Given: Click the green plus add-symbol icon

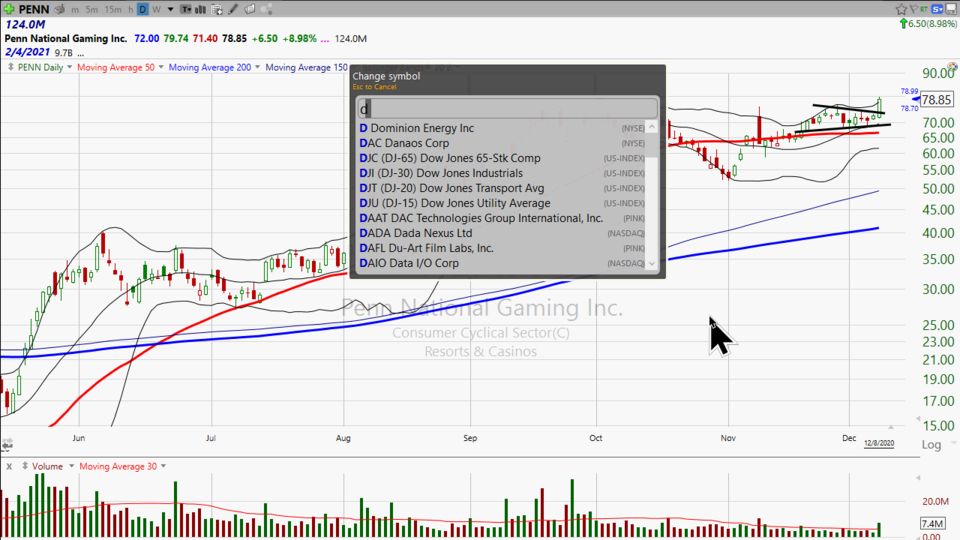Looking at the screenshot, I should [x=9, y=9].
